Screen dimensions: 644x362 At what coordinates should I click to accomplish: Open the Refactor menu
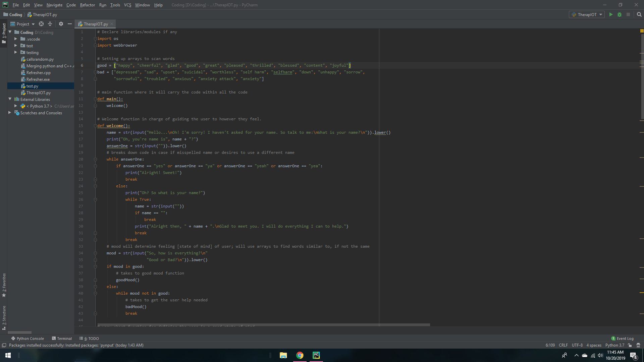pos(87,5)
